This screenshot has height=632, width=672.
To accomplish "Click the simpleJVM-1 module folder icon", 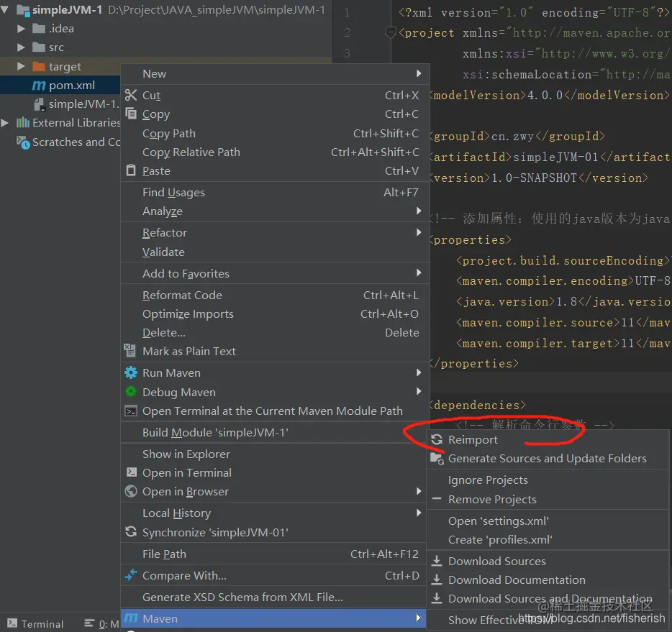I will 23,10.
